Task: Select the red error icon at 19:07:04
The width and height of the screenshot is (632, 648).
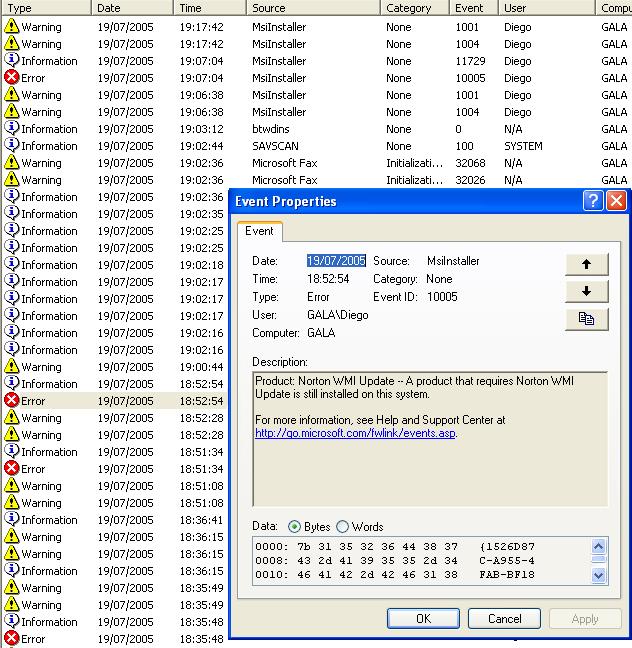Action: coord(12,78)
